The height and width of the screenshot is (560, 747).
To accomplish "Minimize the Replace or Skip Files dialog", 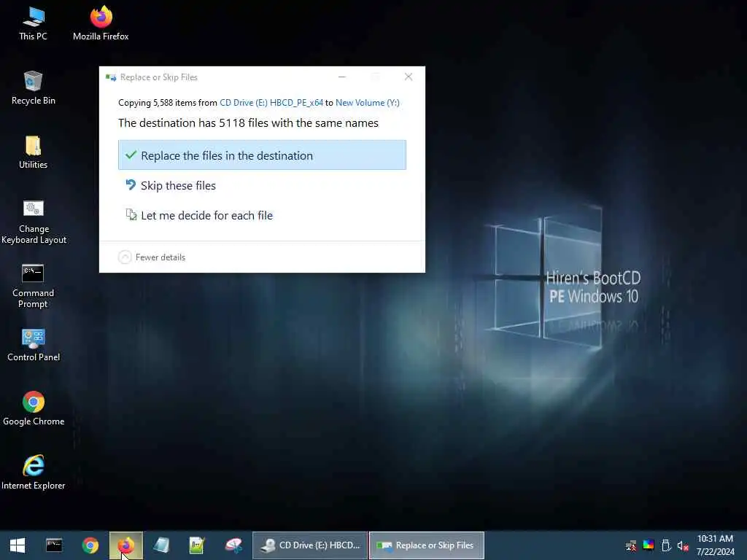I will tap(341, 77).
